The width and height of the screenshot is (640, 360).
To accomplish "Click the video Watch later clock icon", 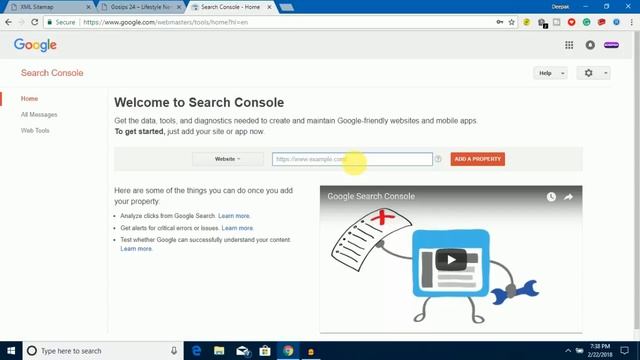I will (551, 197).
